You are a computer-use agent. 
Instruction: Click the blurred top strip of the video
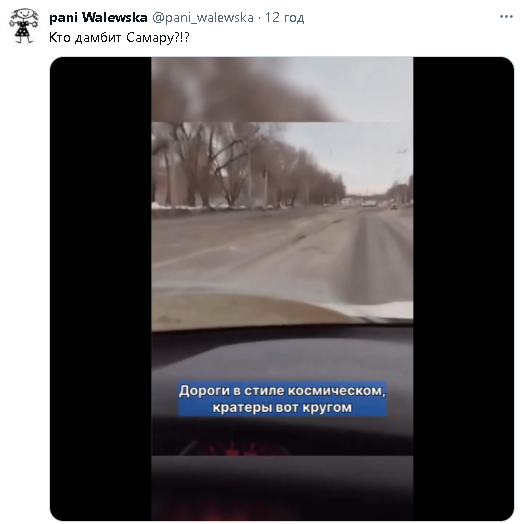point(282,89)
